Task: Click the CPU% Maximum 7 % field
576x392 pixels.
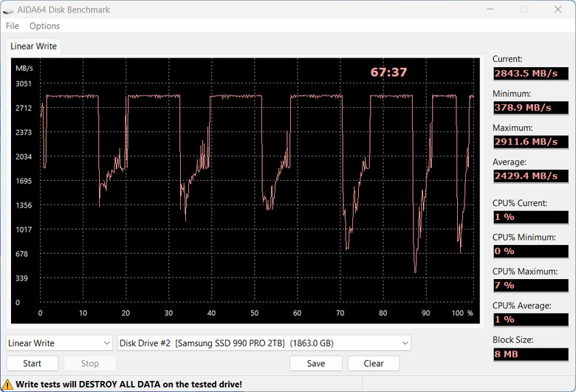Action: coord(531,285)
